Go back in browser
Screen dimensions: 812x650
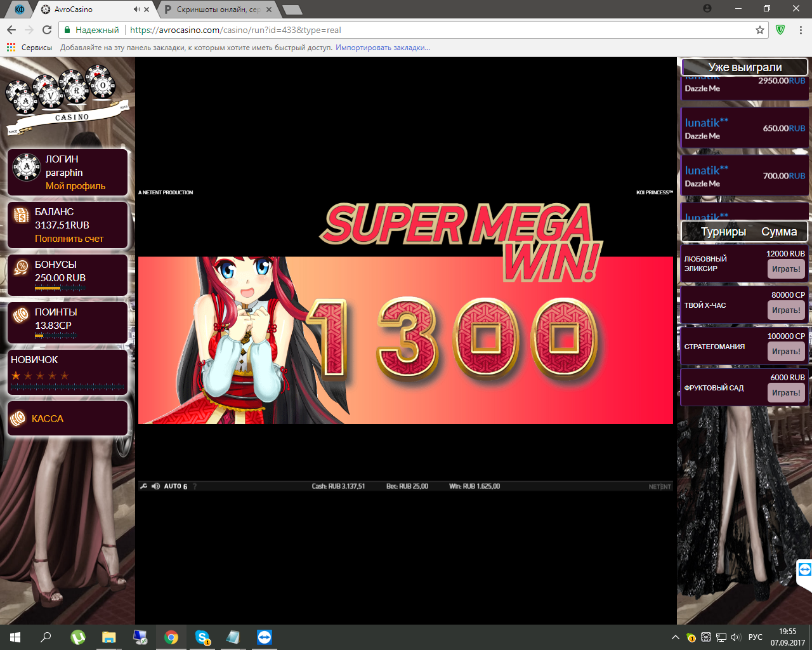(x=11, y=30)
